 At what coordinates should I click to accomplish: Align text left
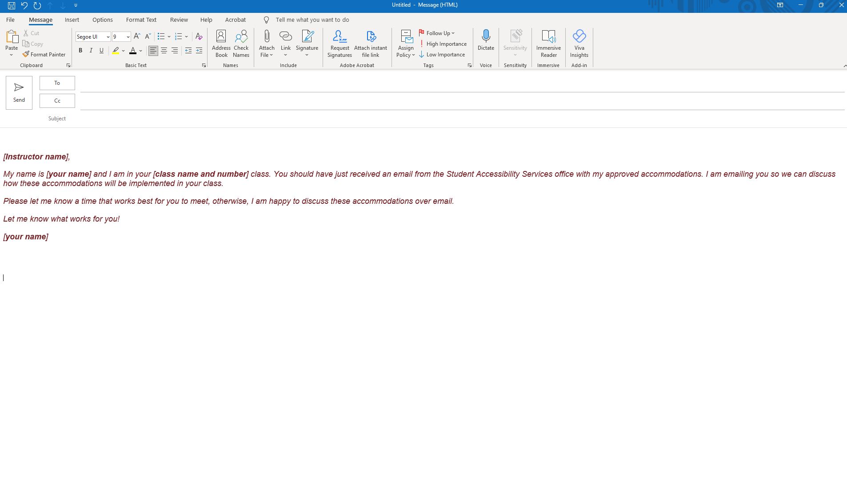[x=153, y=51]
